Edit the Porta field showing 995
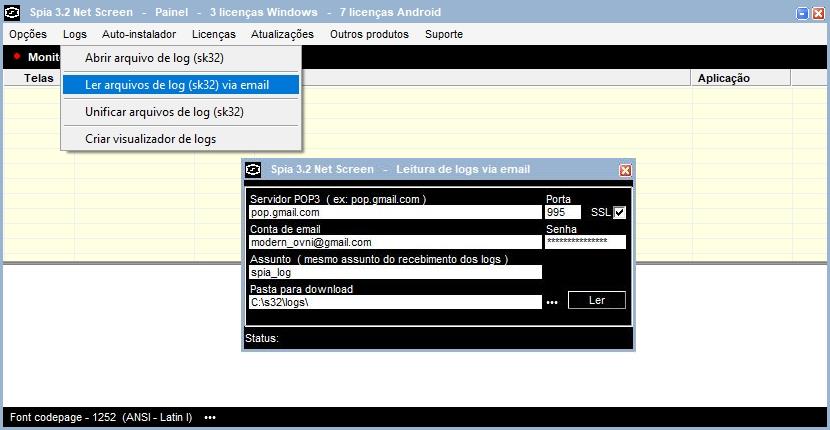The image size is (830, 430). (x=563, y=212)
